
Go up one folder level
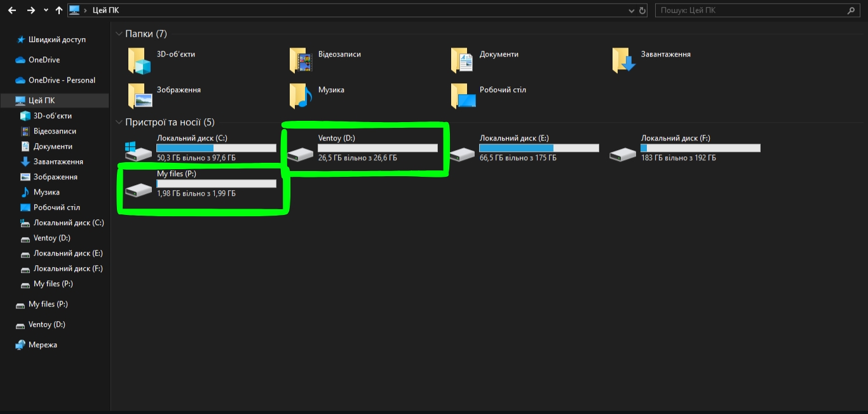pos(59,10)
